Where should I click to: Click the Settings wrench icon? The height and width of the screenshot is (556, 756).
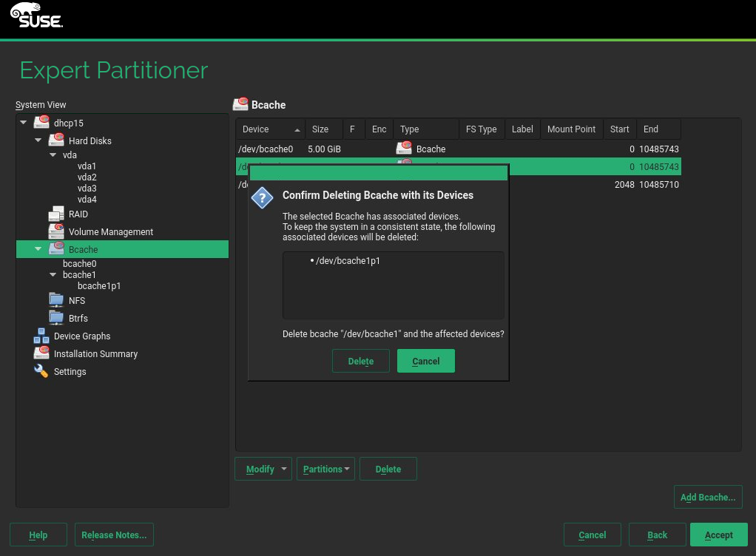pos(41,372)
